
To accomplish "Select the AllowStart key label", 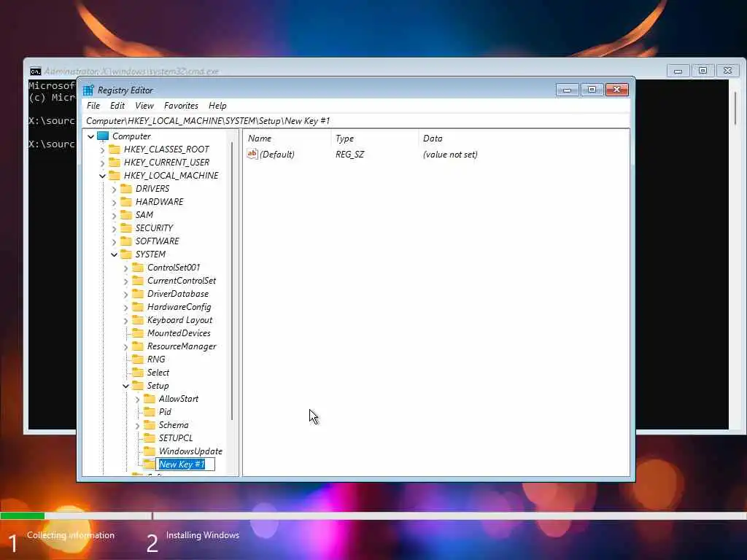I will 178,399.
